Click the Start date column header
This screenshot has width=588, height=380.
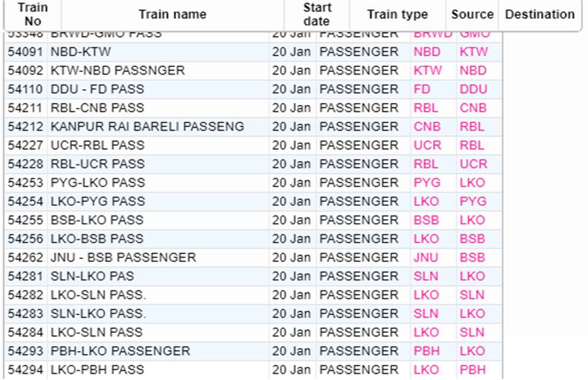coord(317,15)
